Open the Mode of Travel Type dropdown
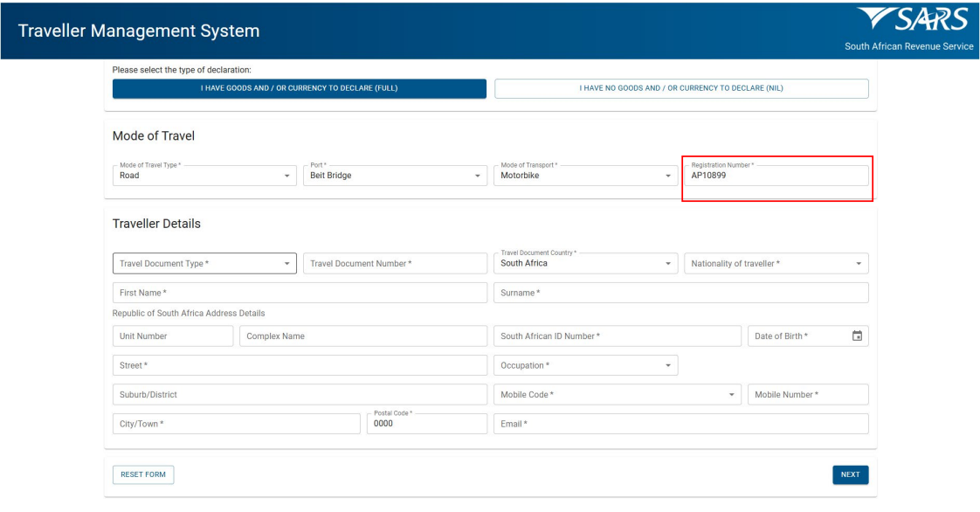Viewport: 980px width, 512px height. 204,176
